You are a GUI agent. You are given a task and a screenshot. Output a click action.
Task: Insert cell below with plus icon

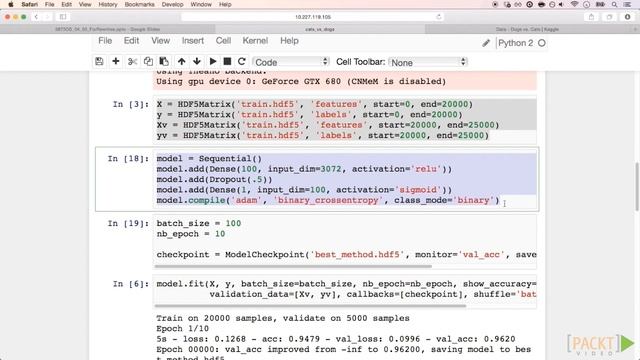[116, 62]
